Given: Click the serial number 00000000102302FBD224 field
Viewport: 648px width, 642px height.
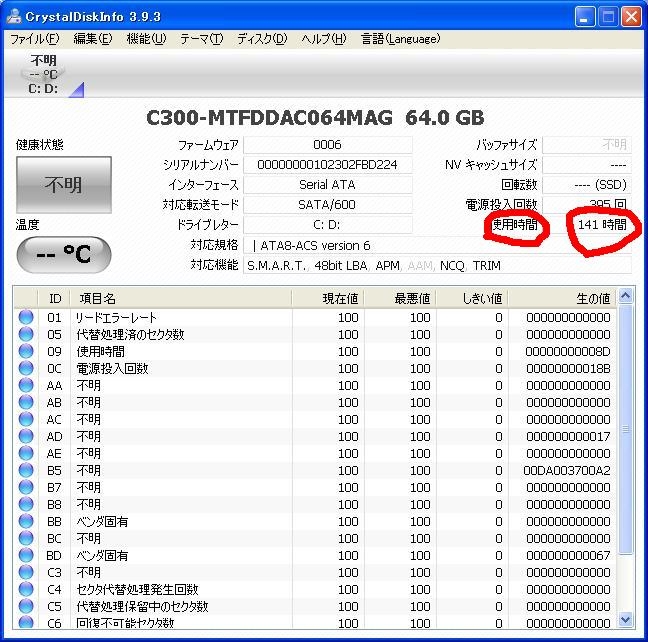Looking at the screenshot, I should [328, 165].
